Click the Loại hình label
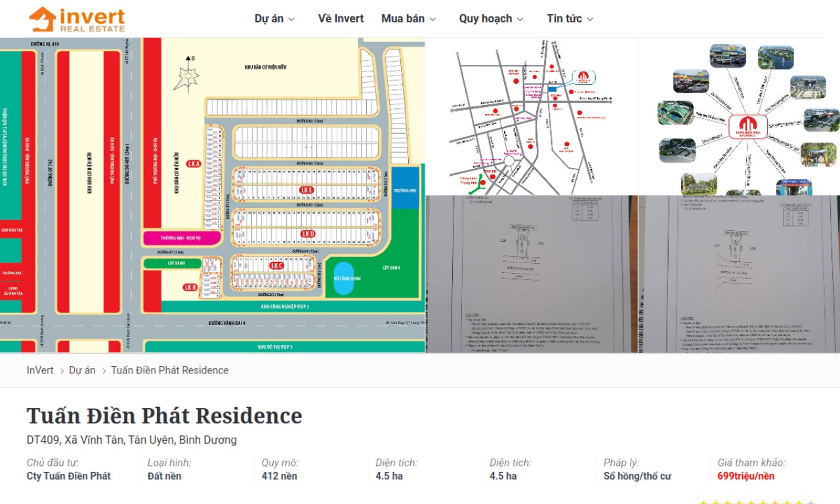Image resolution: width=840 pixels, height=504 pixels. tap(169, 463)
